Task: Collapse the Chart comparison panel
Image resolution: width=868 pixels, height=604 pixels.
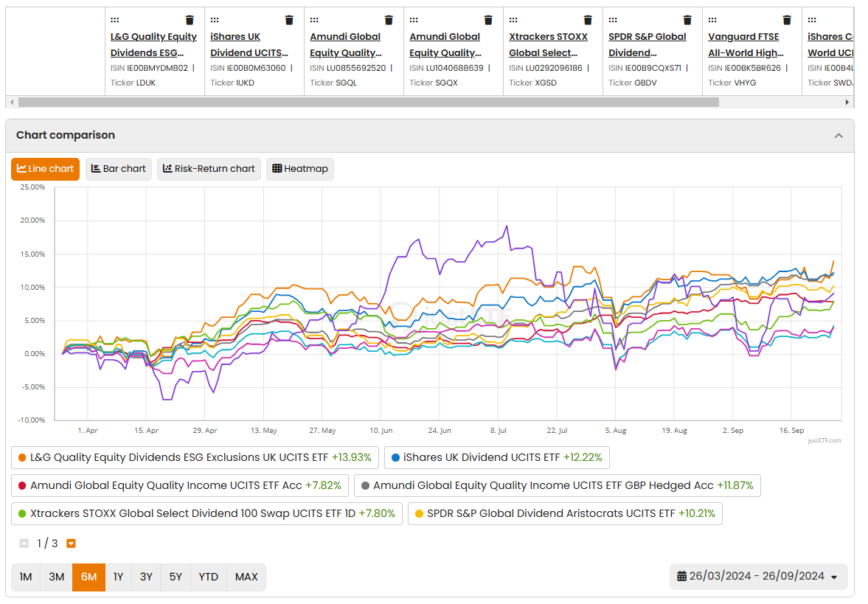Action: pos(839,136)
